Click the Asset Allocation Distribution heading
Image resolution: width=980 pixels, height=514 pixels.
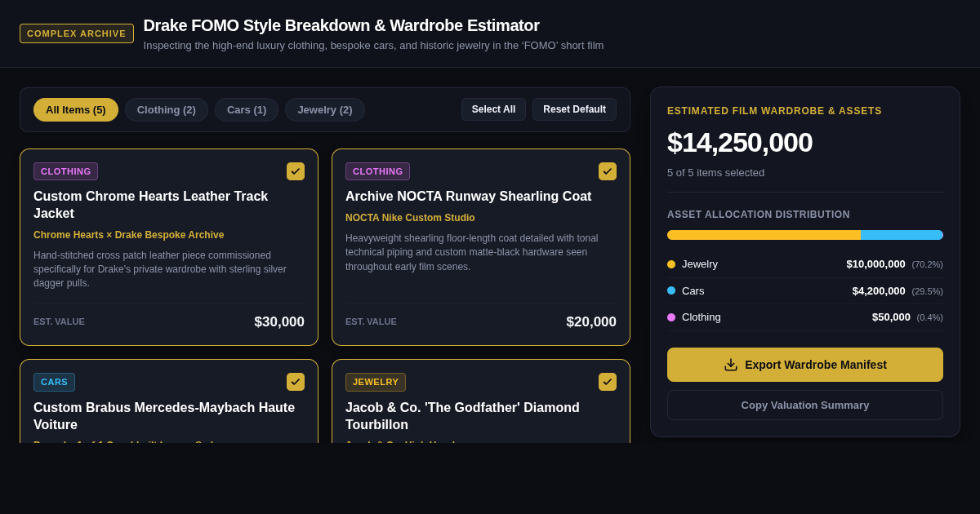759,215
